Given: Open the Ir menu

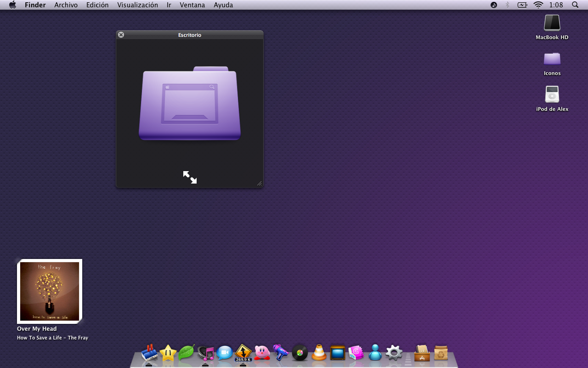Looking at the screenshot, I should click(169, 5).
